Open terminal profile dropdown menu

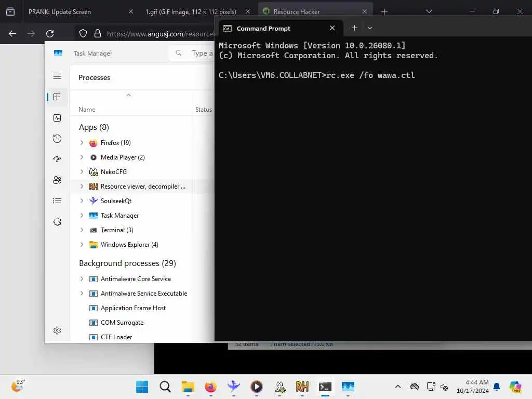click(370, 28)
